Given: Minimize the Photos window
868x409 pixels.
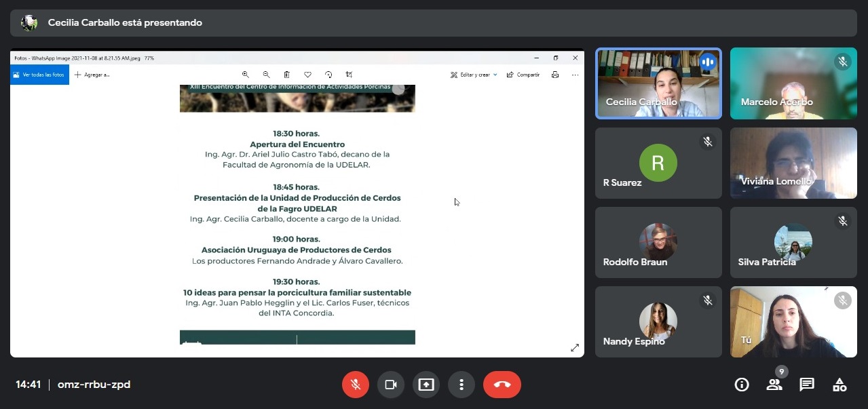Looking at the screenshot, I should click(536, 58).
